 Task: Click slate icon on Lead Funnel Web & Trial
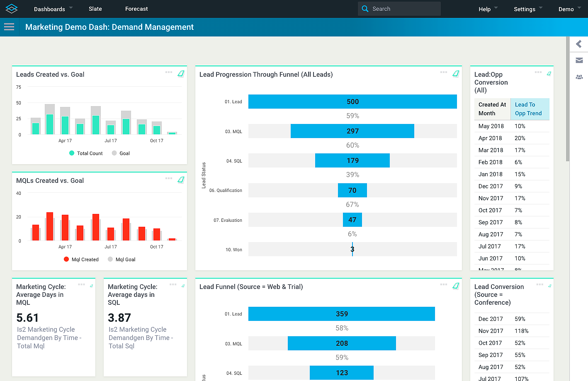tap(456, 286)
